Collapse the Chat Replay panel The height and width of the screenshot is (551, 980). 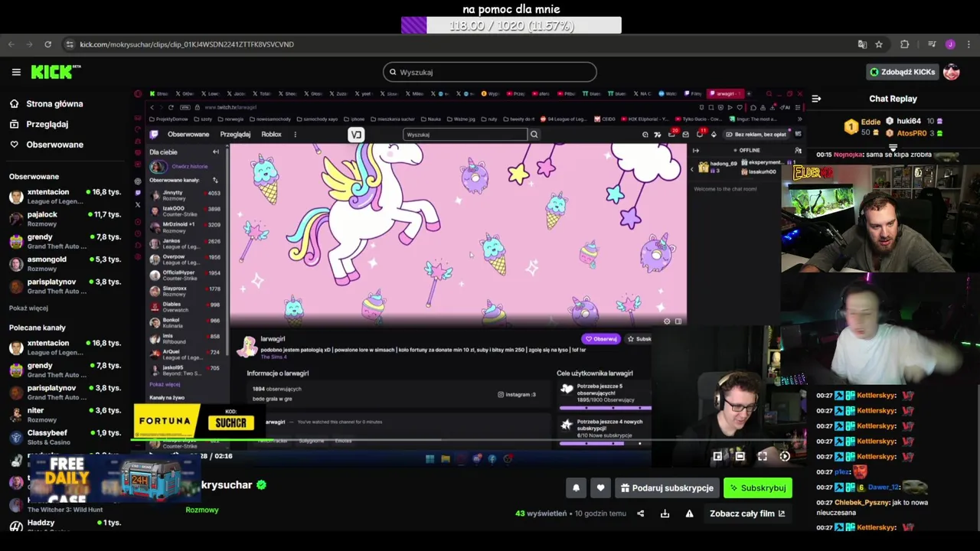[816, 99]
